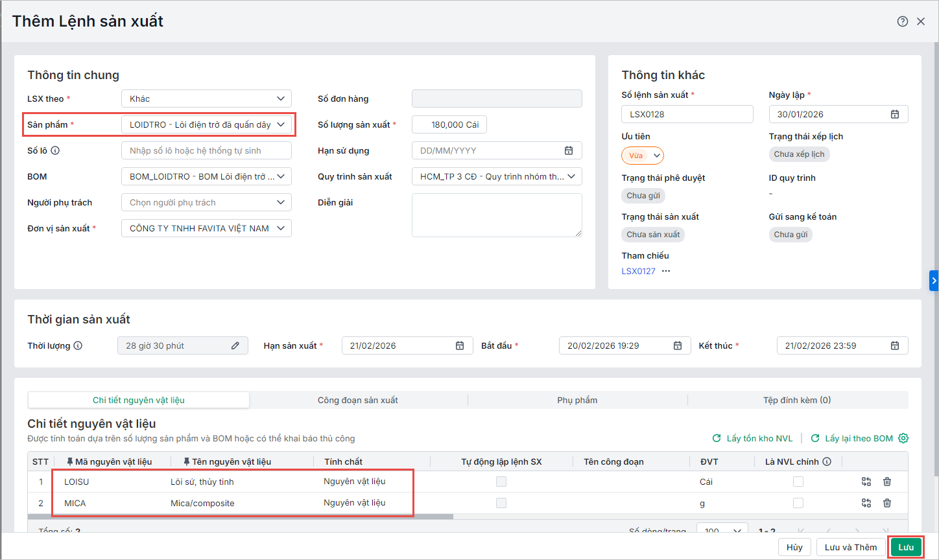Toggle Là NVL chính checkbox for LOISU
The height and width of the screenshot is (560, 939).
click(798, 482)
